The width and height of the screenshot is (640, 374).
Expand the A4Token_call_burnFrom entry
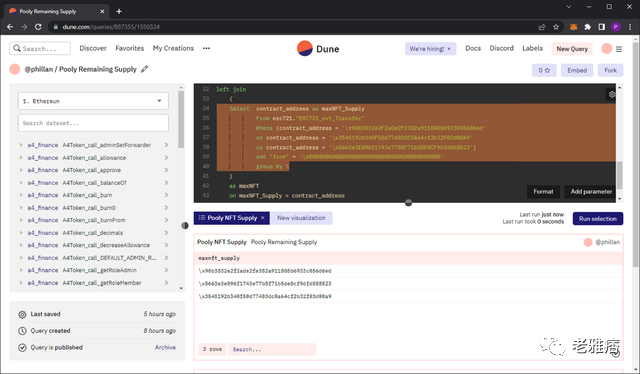point(21,220)
